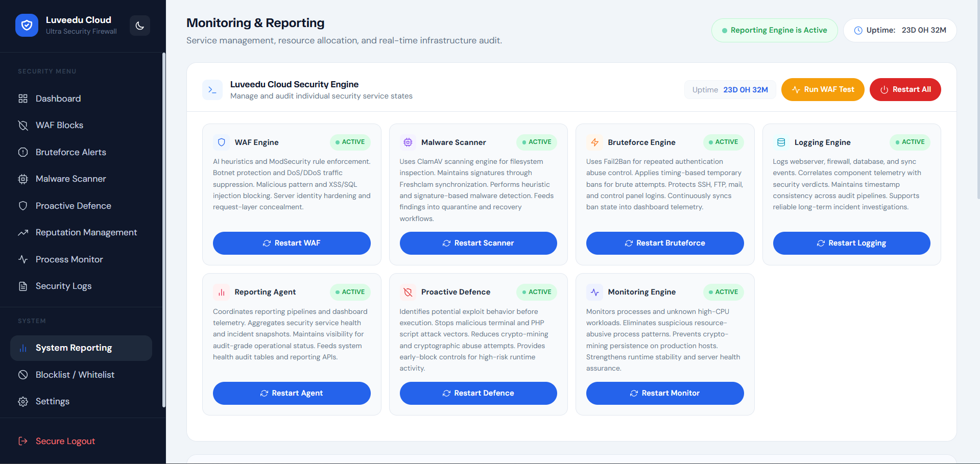The height and width of the screenshot is (464, 980).
Task: Click the Monitoring Engine ACTIVE badge
Action: (724, 292)
